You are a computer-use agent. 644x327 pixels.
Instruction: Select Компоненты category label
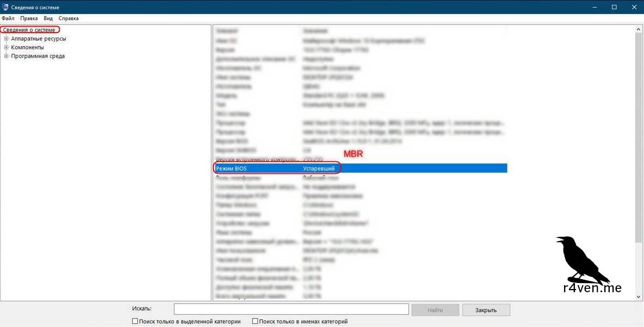click(28, 47)
